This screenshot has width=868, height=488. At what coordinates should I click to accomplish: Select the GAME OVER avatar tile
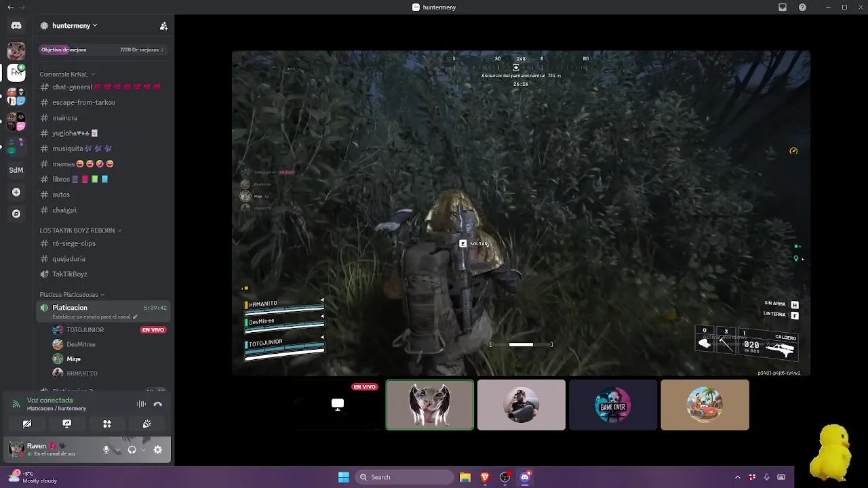[613, 405]
